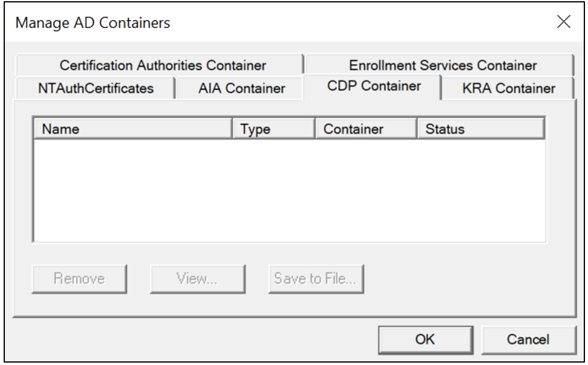Click the View... button
Viewport: 588px width, 365px height.
(198, 279)
